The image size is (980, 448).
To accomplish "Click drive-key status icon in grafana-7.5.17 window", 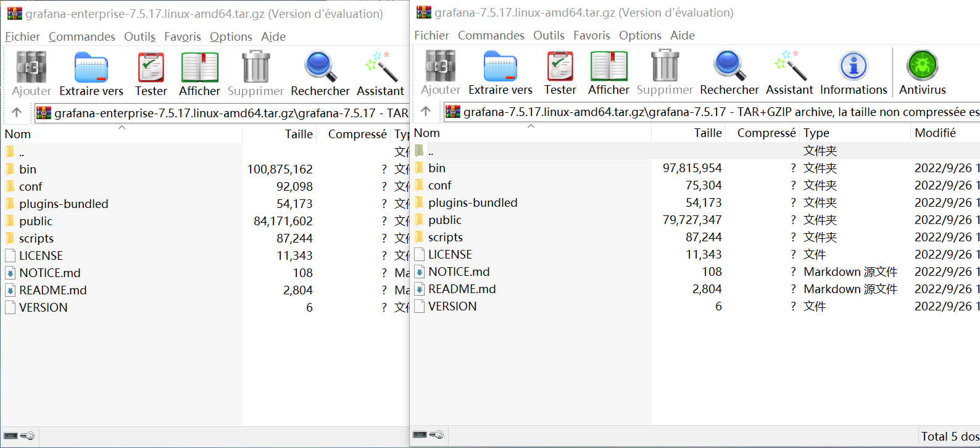I will pyautogui.click(x=428, y=434).
